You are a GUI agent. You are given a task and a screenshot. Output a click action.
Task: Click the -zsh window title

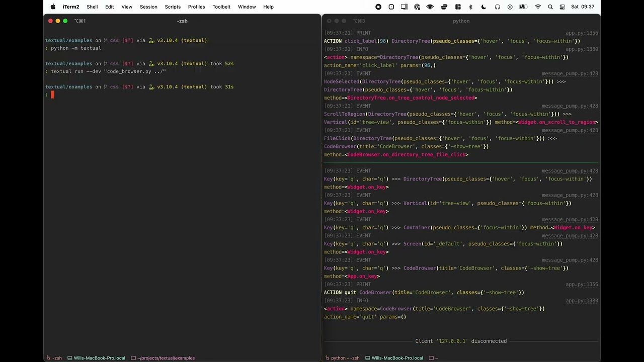click(x=182, y=21)
